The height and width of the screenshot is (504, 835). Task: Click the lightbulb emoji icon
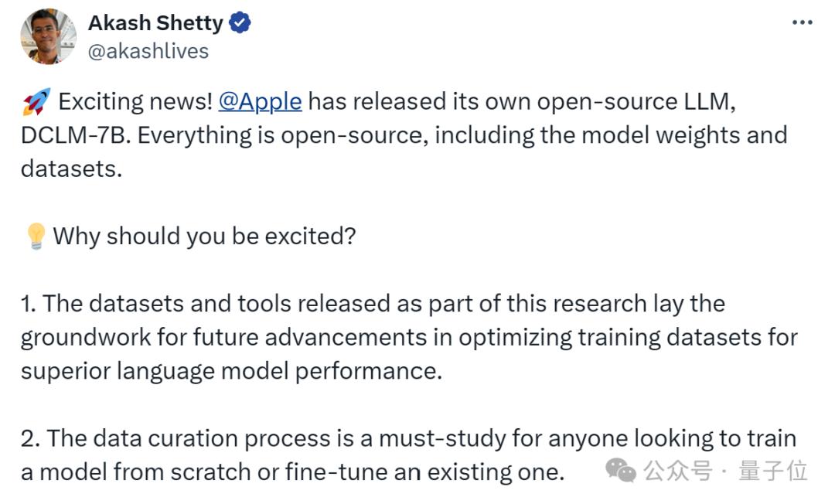[x=35, y=236]
